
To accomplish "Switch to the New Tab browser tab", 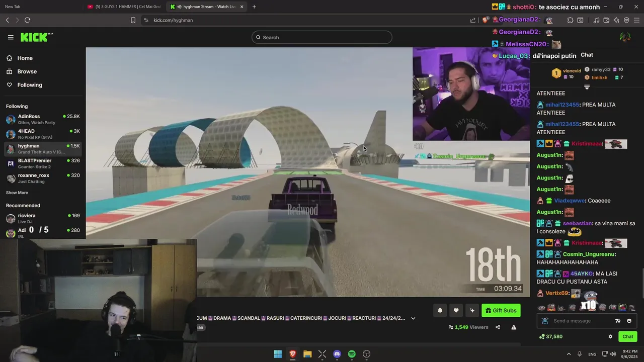I will pyautogui.click(x=41, y=7).
